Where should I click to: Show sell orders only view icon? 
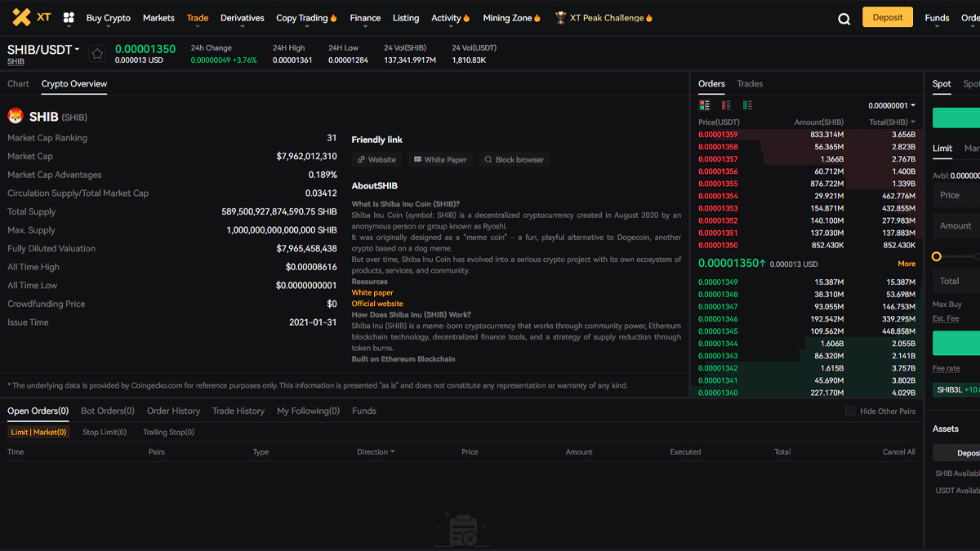point(726,105)
